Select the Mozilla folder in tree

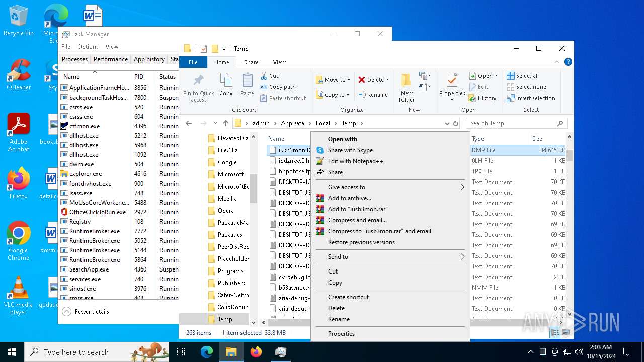pyautogui.click(x=227, y=199)
